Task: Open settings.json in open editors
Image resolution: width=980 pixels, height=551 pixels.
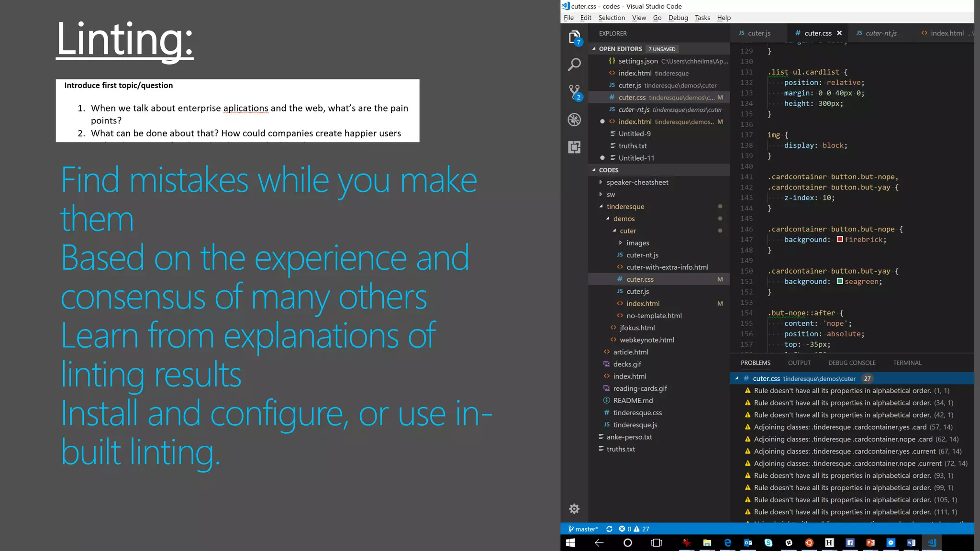Action: pos(659,61)
